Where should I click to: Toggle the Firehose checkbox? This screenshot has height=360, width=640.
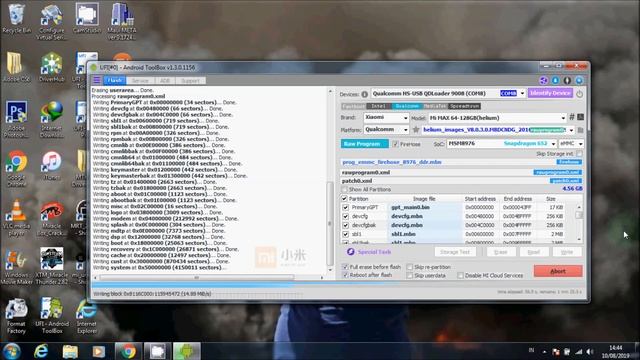395,144
